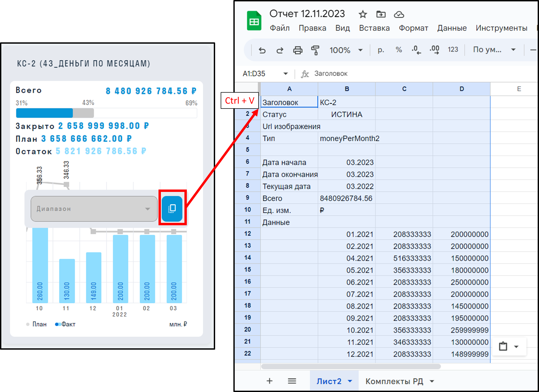Click the formula bar showing Заголовок

(331, 74)
